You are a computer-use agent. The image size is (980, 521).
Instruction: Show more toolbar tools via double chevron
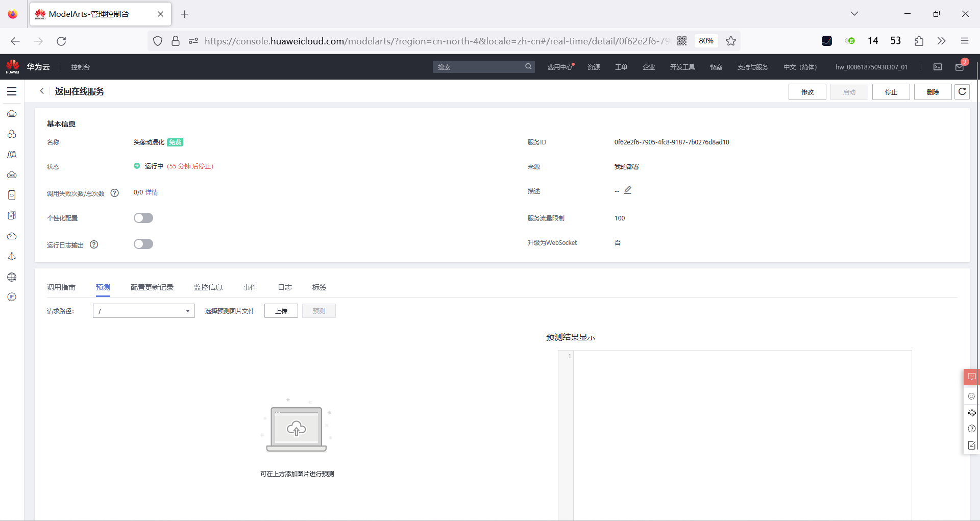[x=942, y=41]
